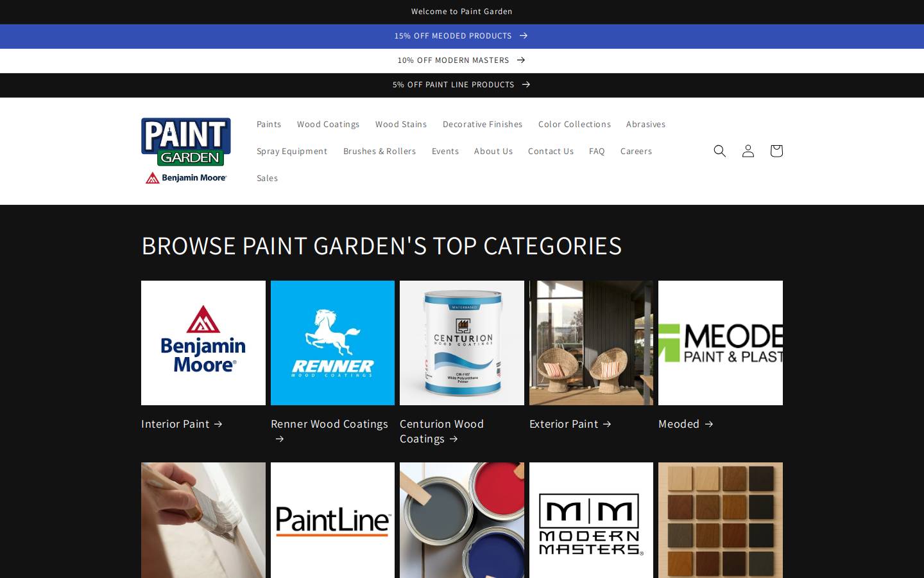Open the Spray Equipment menu item
The image size is (924, 578).
(x=292, y=151)
